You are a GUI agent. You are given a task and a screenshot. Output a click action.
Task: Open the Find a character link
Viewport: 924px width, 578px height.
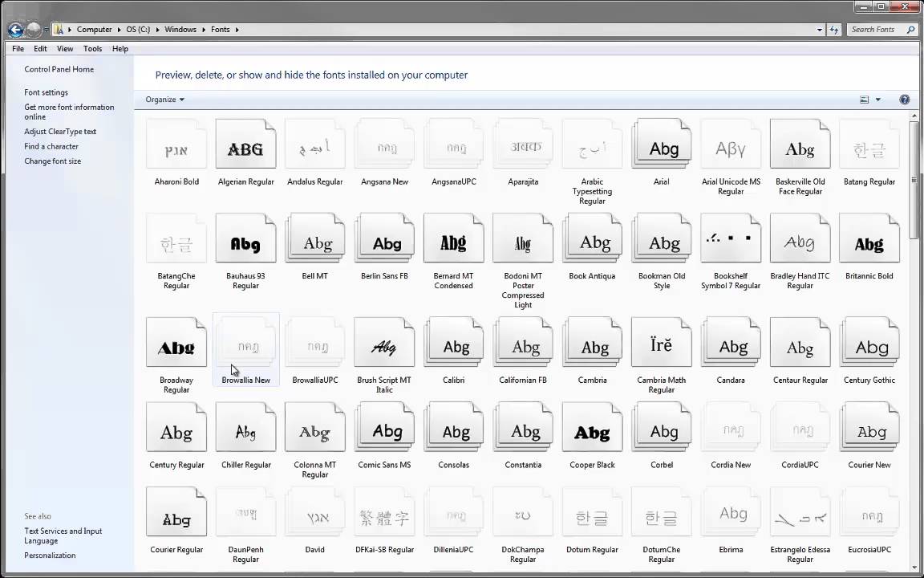pos(51,146)
